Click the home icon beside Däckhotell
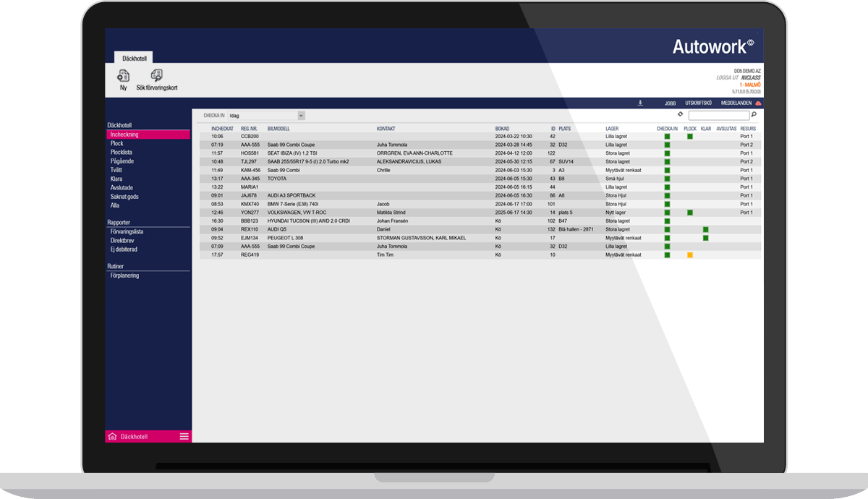The image size is (868, 499). click(x=112, y=436)
